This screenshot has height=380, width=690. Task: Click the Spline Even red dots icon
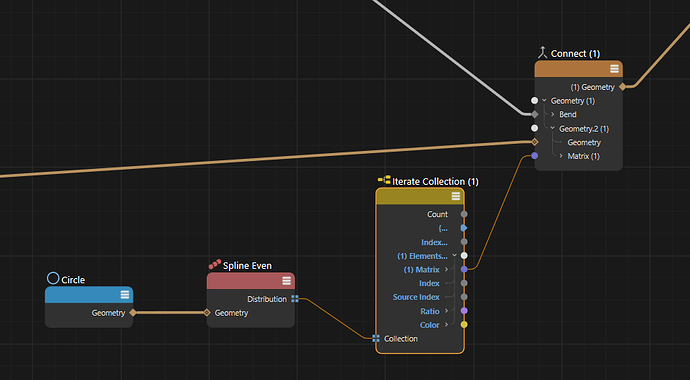(214, 264)
